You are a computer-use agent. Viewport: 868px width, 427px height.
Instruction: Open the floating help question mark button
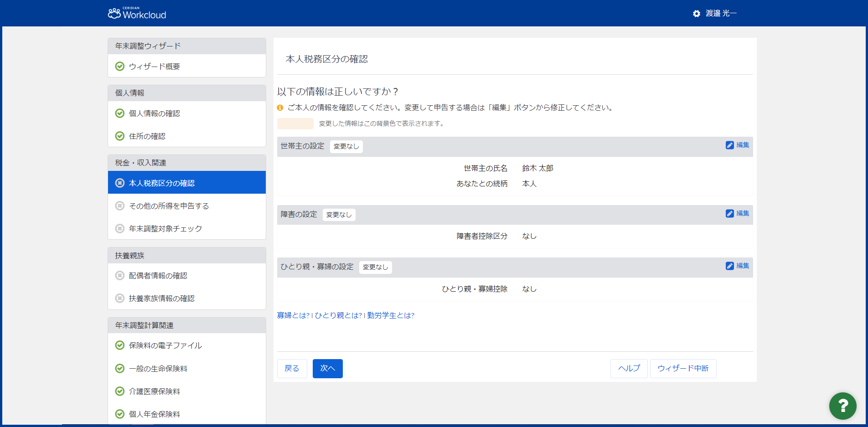tap(843, 406)
